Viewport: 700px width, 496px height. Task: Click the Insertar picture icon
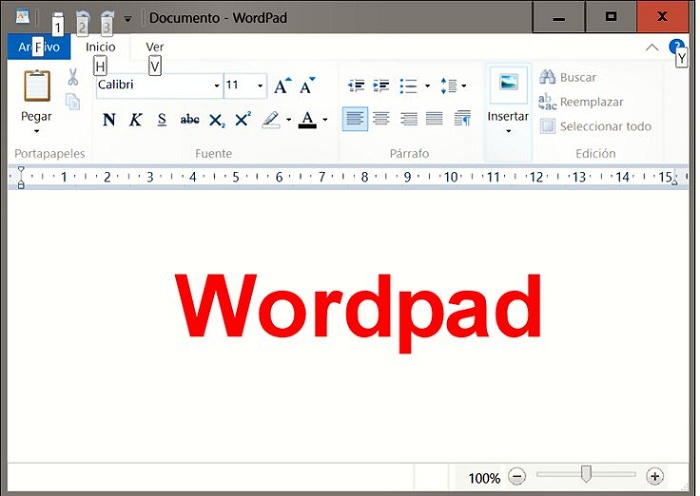[508, 86]
